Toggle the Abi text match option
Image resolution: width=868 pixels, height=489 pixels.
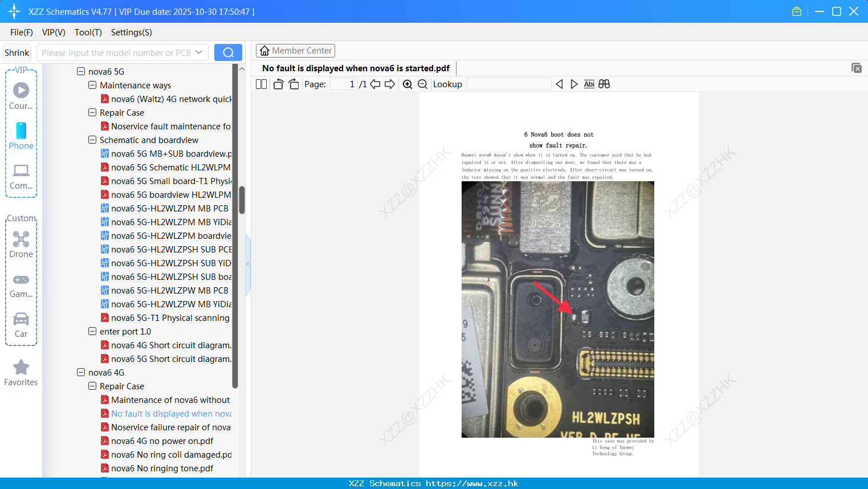click(x=589, y=84)
